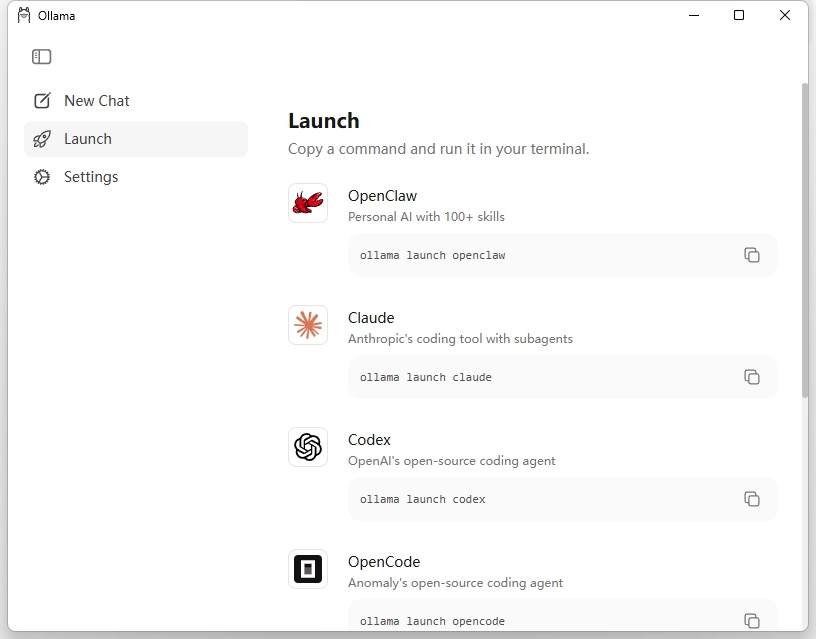Click the OpenCode square logo
This screenshot has height=639, width=816.
tap(308, 569)
